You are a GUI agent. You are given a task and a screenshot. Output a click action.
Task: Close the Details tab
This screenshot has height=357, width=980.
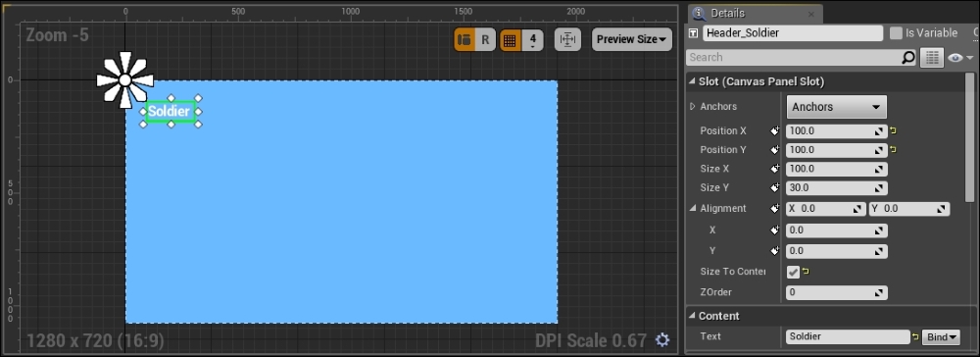(x=811, y=14)
